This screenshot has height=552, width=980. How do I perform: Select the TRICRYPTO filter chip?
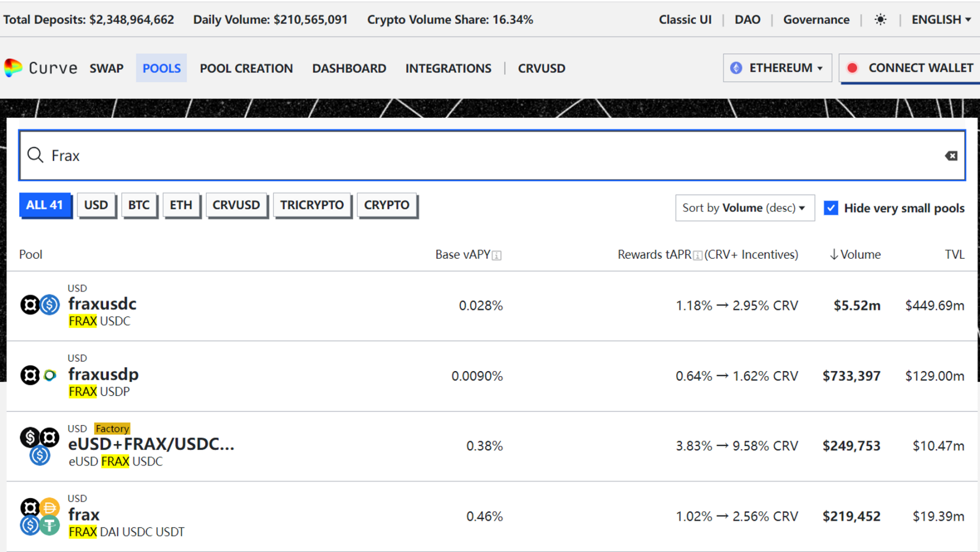pyautogui.click(x=312, y=205)
